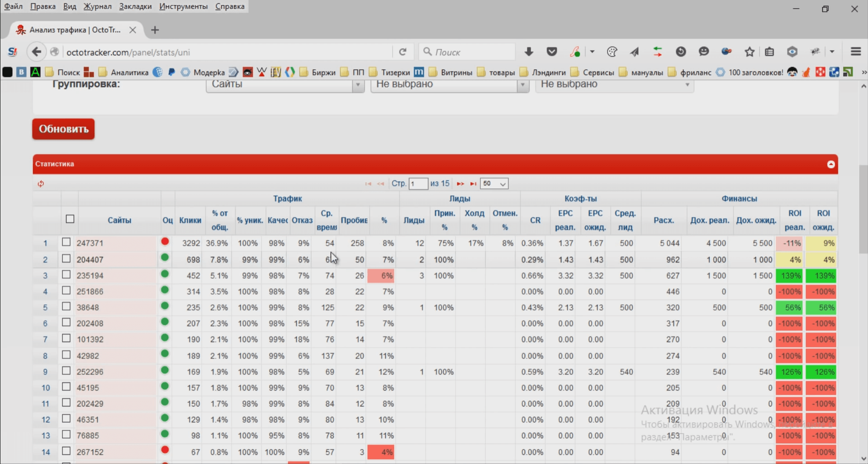The width and height of the screenshot is (868, 464).
Task: Toggle the select-all checkbox in table header
Action: 70,219
